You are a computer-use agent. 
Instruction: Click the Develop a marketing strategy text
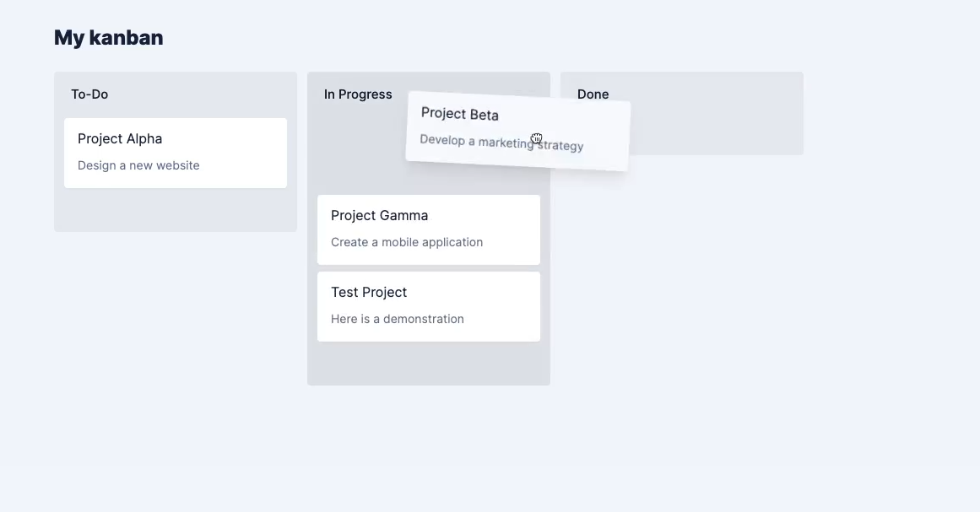click(x=501, y=143)
